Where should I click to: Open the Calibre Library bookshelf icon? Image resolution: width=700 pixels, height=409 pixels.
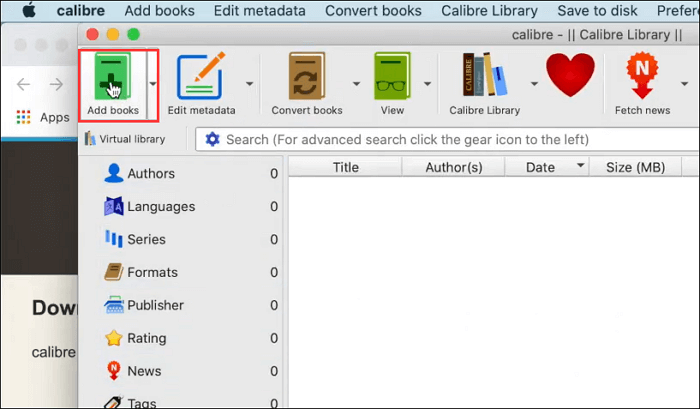pyautogui.click(x=484, y=75)
